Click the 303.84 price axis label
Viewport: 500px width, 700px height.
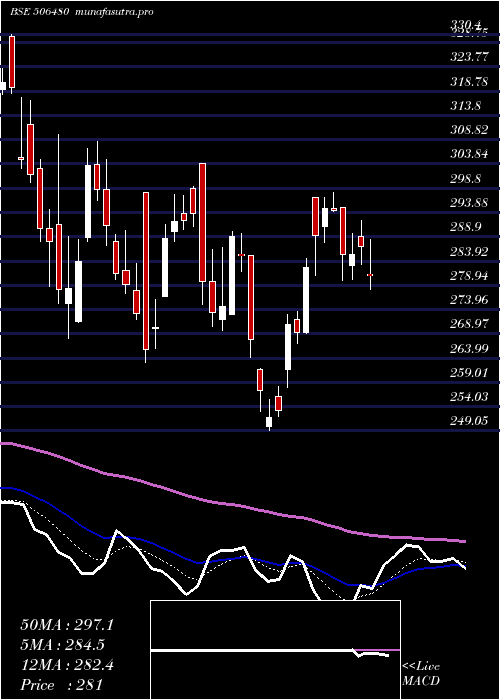point(469,154)
